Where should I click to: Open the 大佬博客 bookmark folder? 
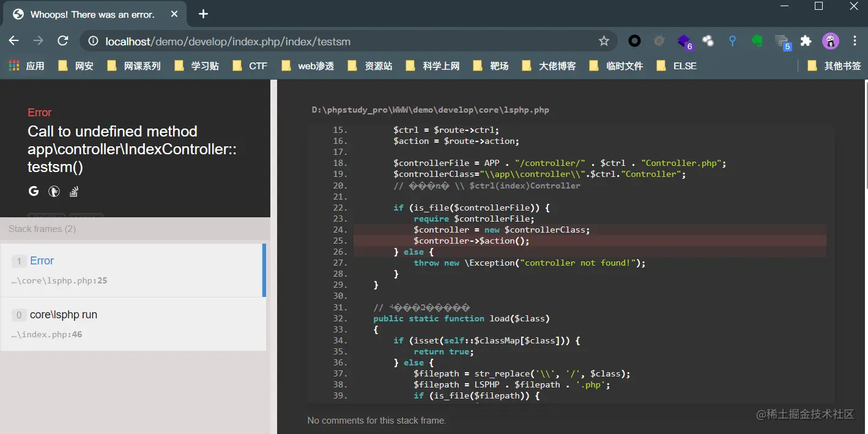click(x=548, y=65)
